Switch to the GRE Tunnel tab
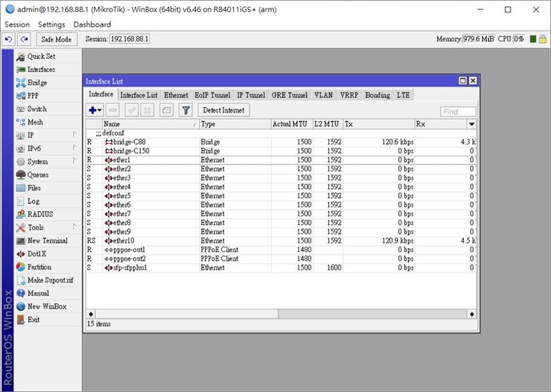 (x=289, y=95)
